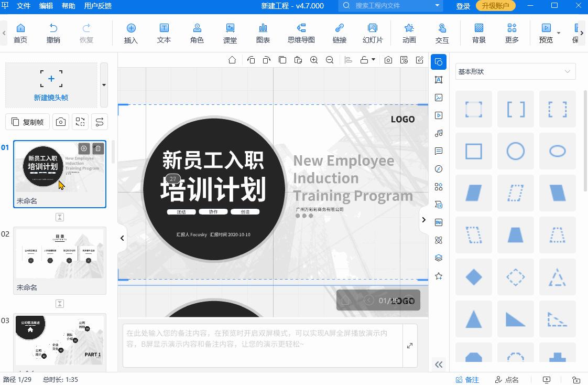Expand the lock dropdown arrow on canvas toolbar
The width and height of the screenshot is (588, 385).
(373, 60)
